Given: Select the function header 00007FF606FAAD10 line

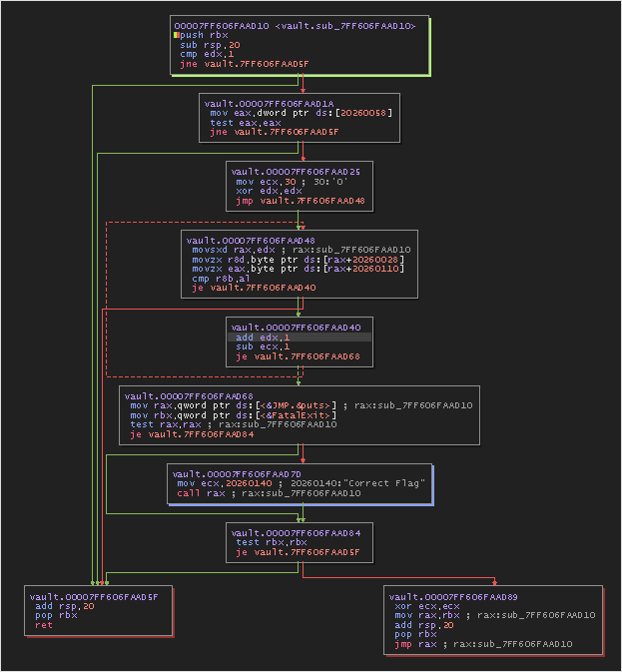Looking at the screenshot, I should click(295, 26).
